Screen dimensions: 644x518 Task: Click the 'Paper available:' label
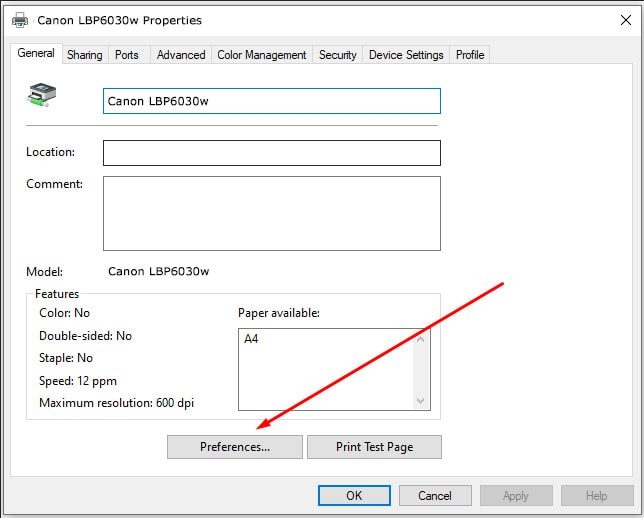click(279, 313)
